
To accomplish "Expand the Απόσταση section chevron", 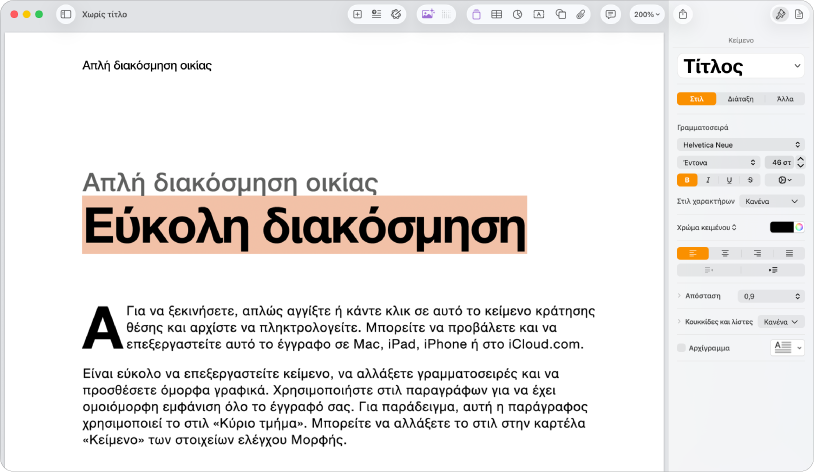I will (x=679, y=295).
